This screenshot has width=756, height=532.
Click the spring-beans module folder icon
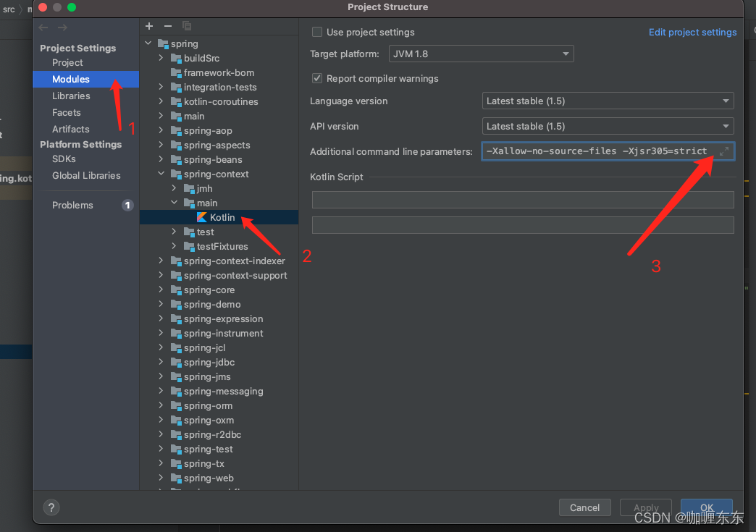(x=176, y=159)
